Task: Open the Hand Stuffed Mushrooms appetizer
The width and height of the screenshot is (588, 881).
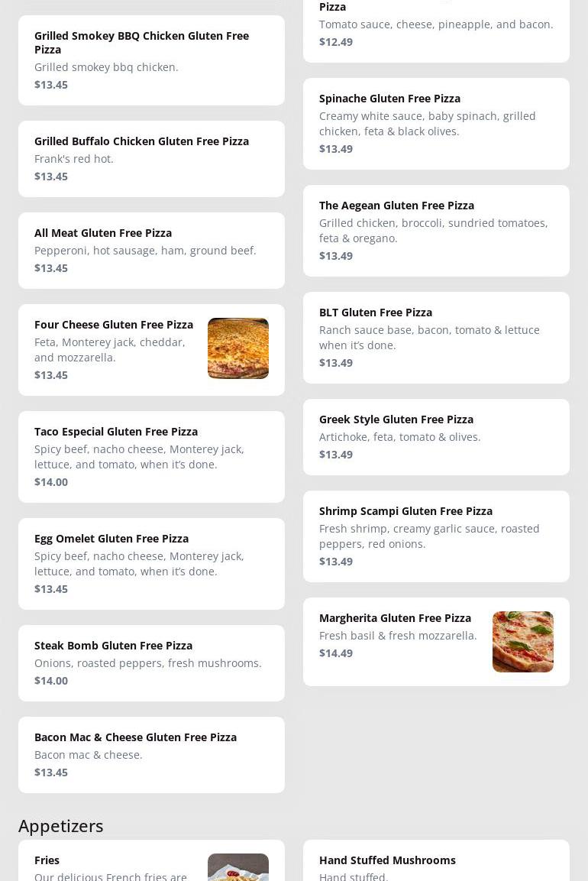Action: pos(387,860)
